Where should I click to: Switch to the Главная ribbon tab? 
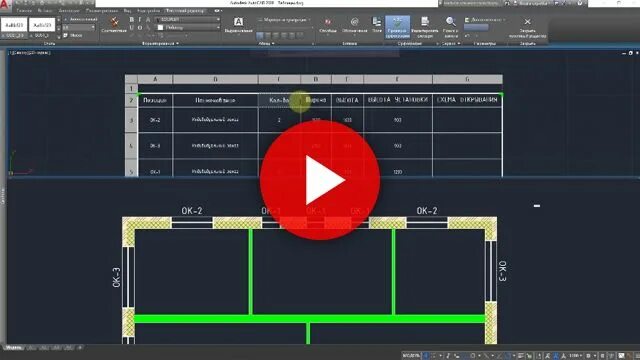coord(24,11)
